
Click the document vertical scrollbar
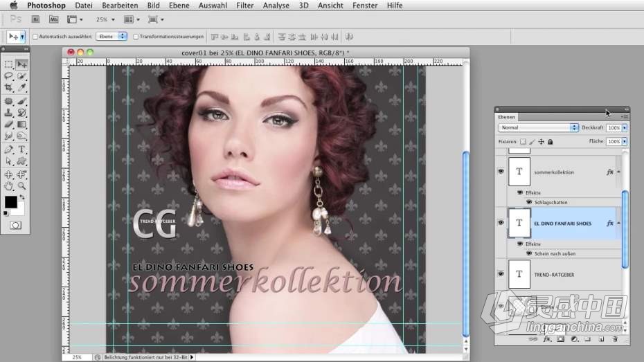point(466,244)
